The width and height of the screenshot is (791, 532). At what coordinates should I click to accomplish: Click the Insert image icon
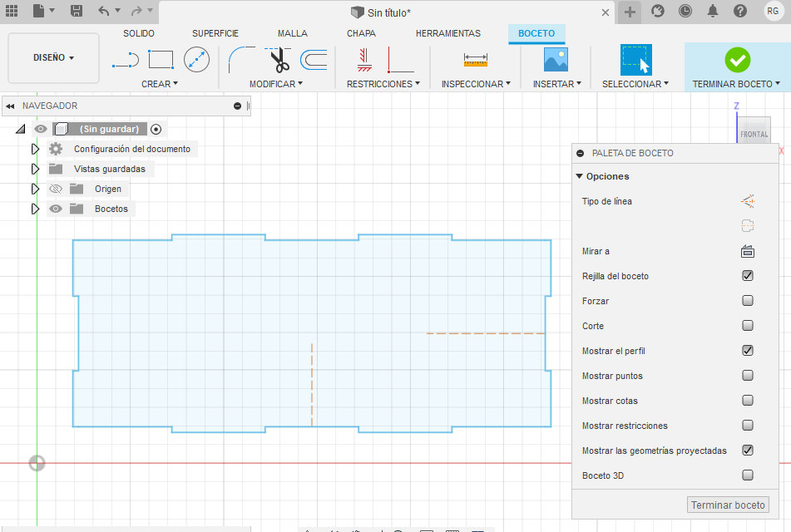(556, 60)
